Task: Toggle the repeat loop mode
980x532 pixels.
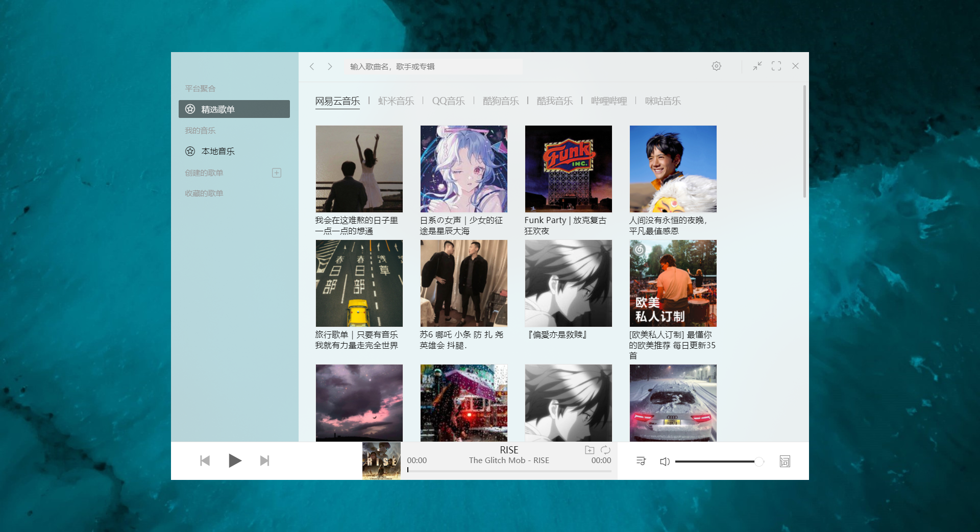Action: tap(605, 450)
